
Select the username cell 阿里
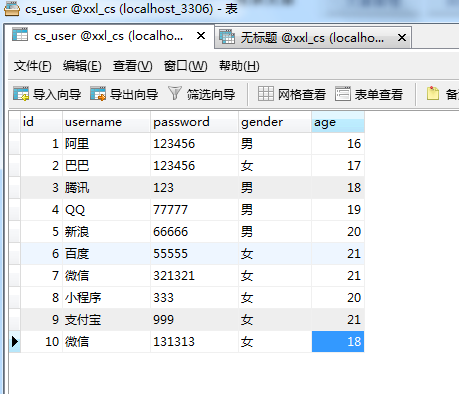tap(106, 144)
